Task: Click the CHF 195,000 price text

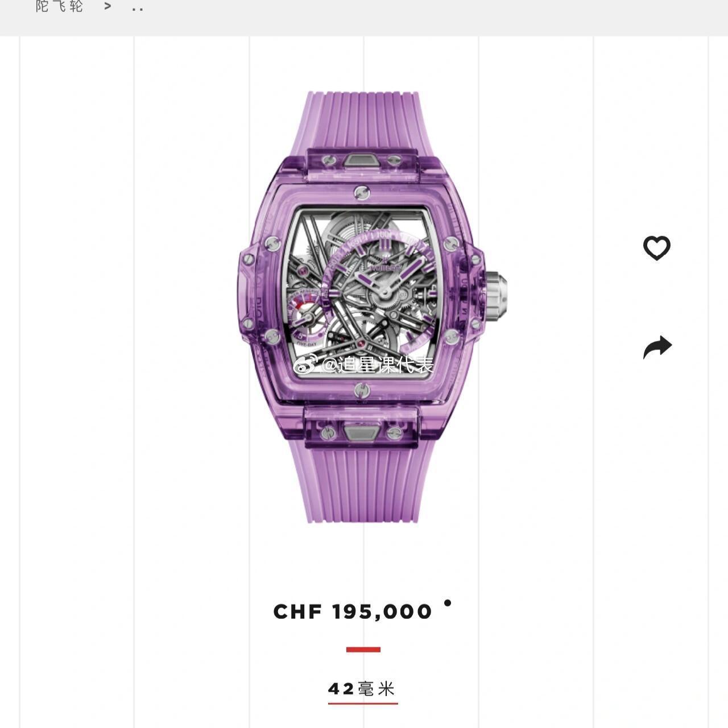Action: click(353, 612)
